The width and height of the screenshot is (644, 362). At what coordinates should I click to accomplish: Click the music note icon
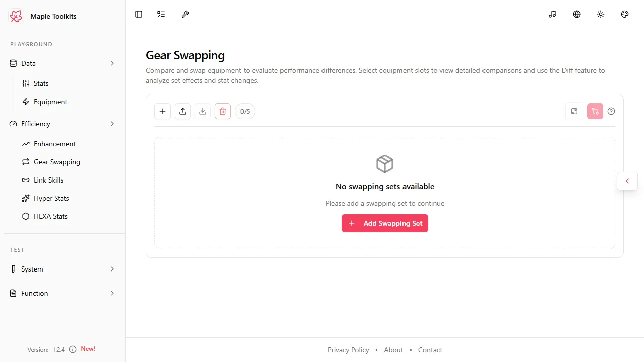[552, 14]
